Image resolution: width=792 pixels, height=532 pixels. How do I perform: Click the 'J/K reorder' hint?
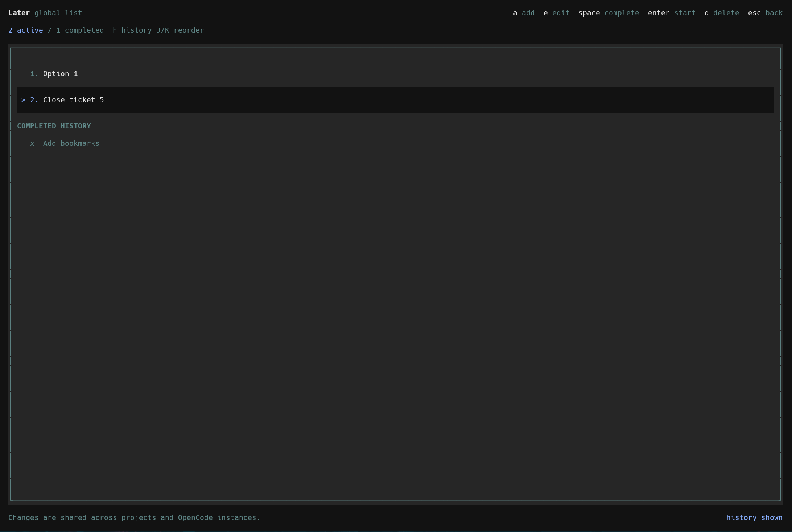(x=180, y=30)
